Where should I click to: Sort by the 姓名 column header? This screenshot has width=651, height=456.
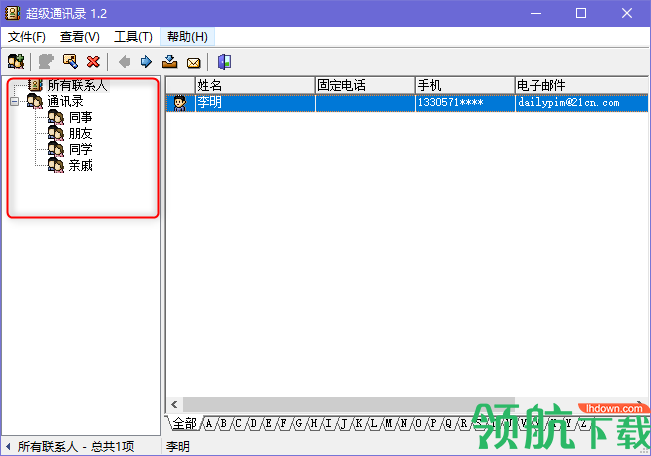255,86
